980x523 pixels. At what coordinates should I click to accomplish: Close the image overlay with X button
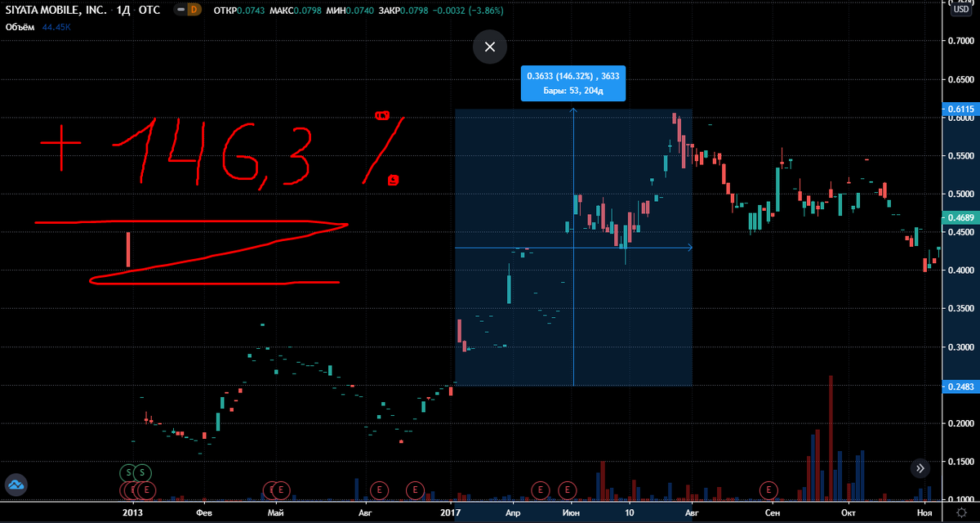point(490,47)
